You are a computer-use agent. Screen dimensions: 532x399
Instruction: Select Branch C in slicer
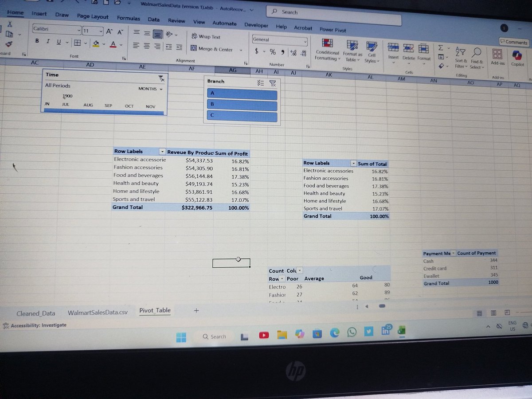[x=242, y=117]
